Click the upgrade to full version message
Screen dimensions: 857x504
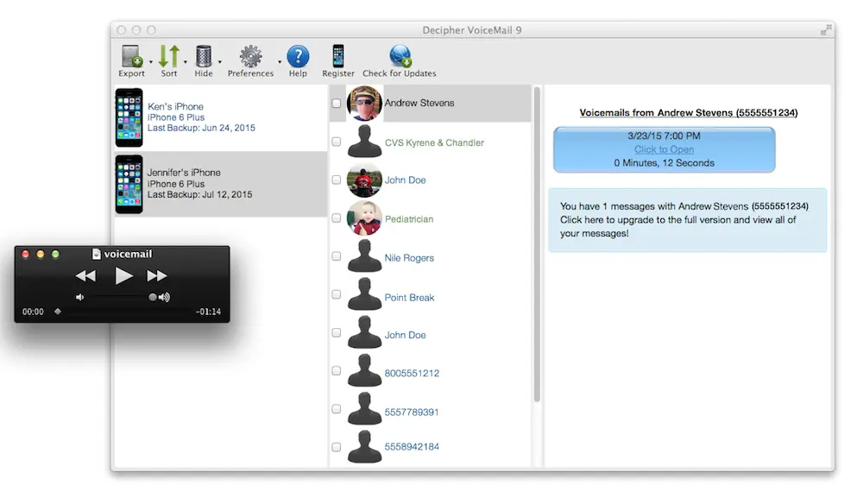tap(687, 220)
